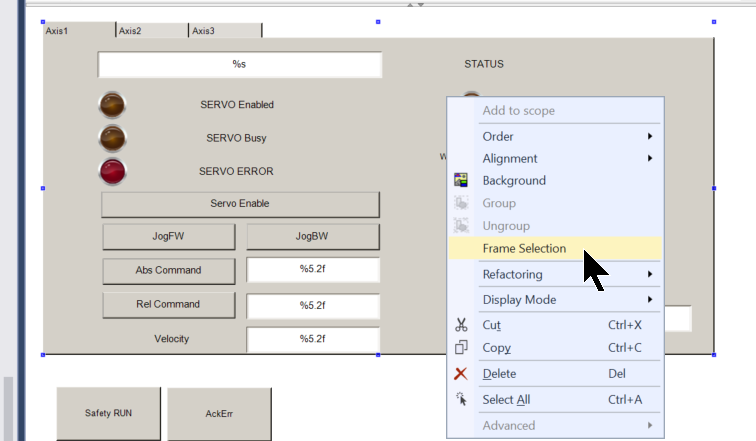Select Background menu entry
Screen dimensions: 756x441
click(x=555, y=180)
